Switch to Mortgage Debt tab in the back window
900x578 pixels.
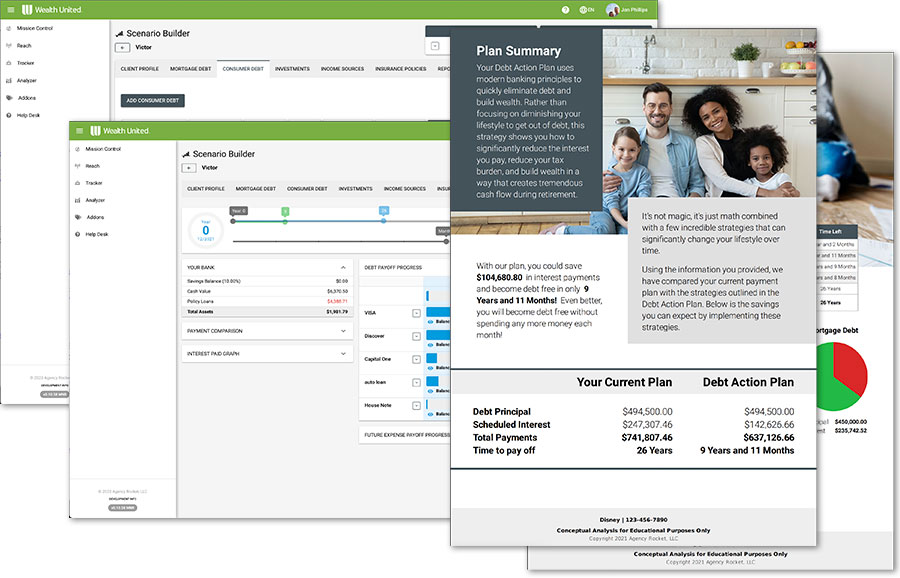pyautogui.click(x=191, y=69)
